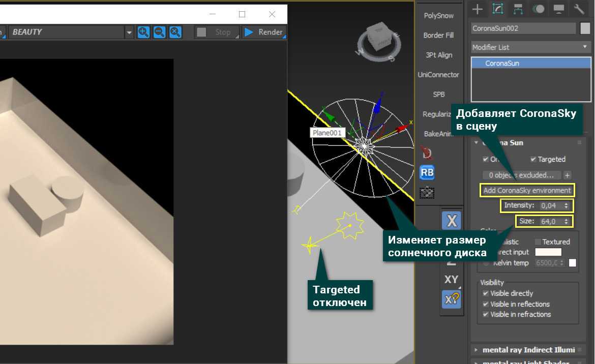Toggle Visible in reflections checkbox

pos(486,304)
